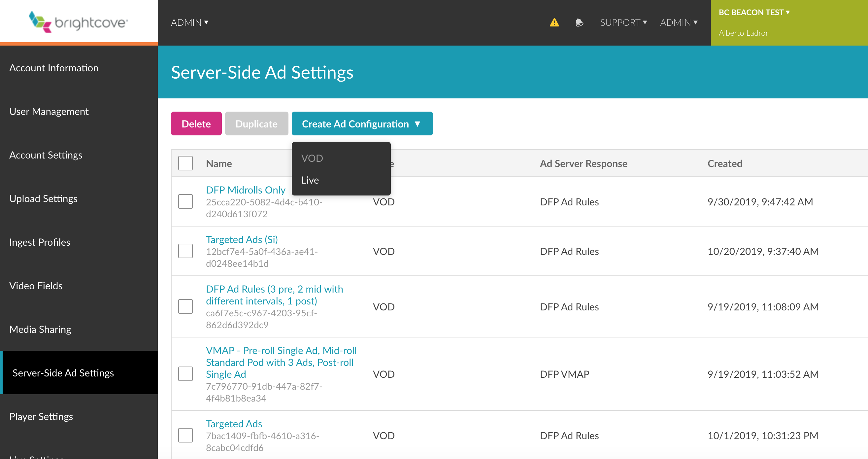The height and width of the screenshot is (459, 868).
Task: Click the pink Delete button
Action: click(196, 124)
